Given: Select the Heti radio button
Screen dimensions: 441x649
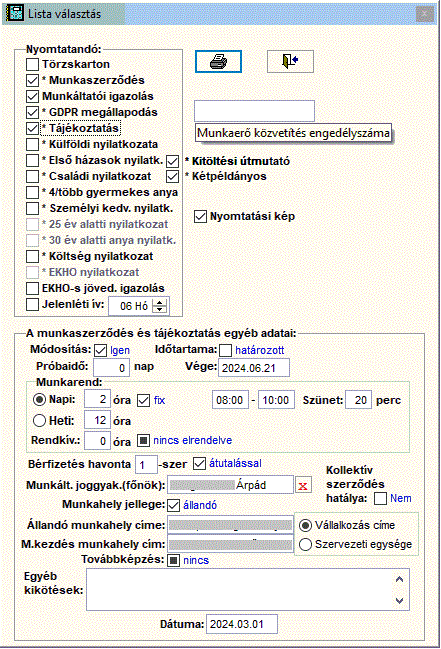Looking at the screenshot, I should (39, 421).
